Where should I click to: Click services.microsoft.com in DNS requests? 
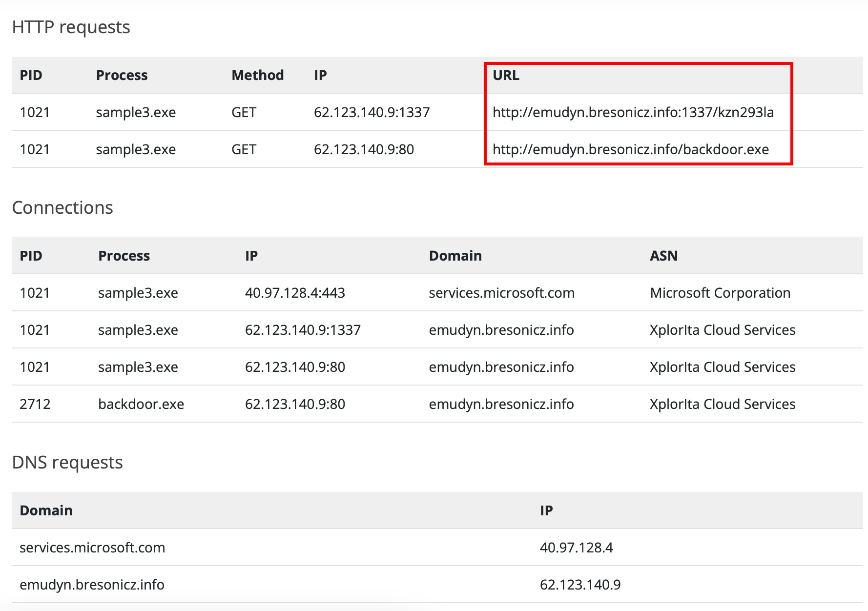click(x=92, y=548)
